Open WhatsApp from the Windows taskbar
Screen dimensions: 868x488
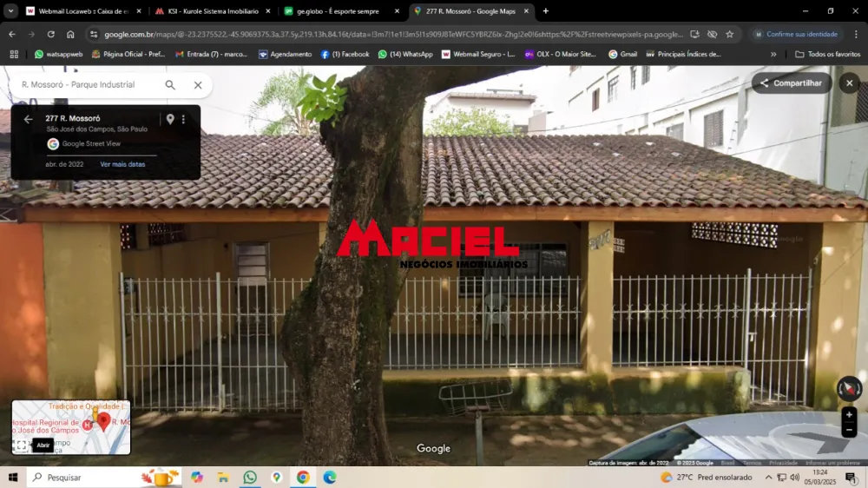[250, 478]
